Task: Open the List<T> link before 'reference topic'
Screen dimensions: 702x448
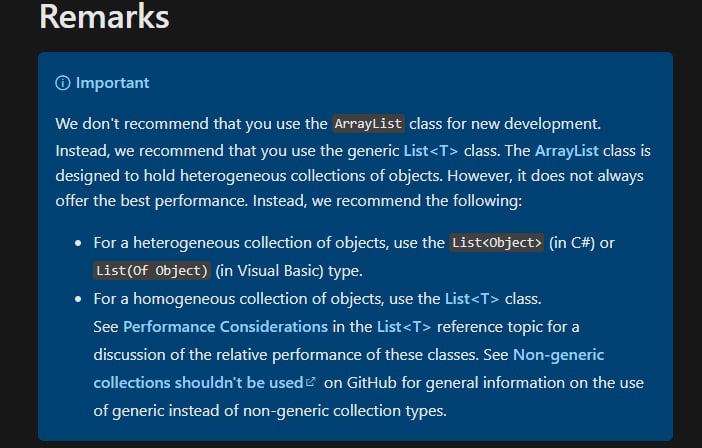Action: (x=404, y=327)
